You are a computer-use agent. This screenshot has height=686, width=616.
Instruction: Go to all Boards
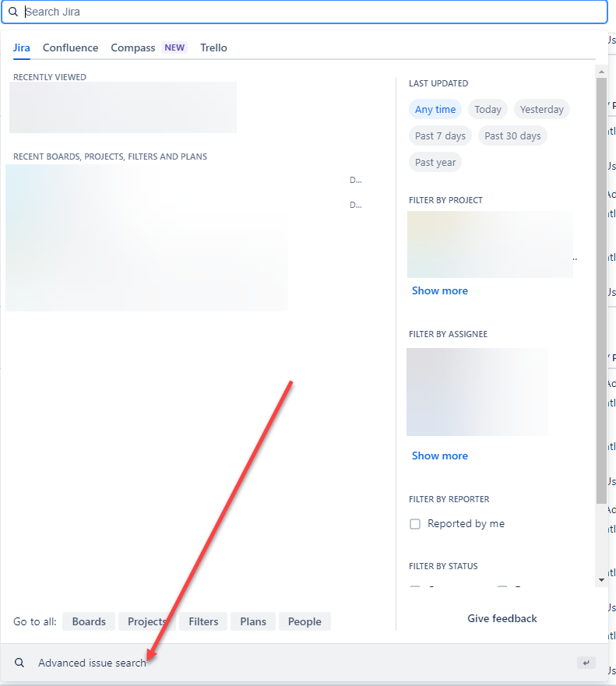(x=89, y=621)
